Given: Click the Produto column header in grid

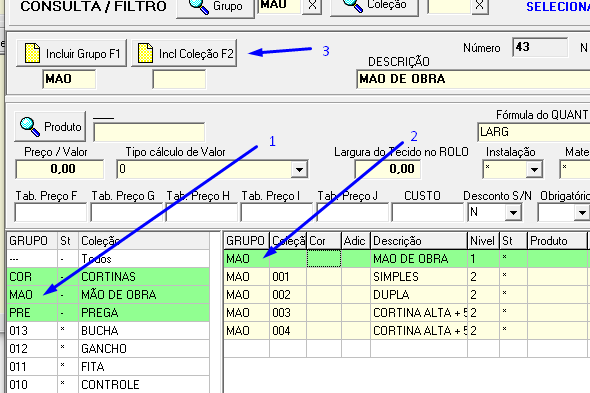Looking at the screenshot, I should tap(557, 241).
